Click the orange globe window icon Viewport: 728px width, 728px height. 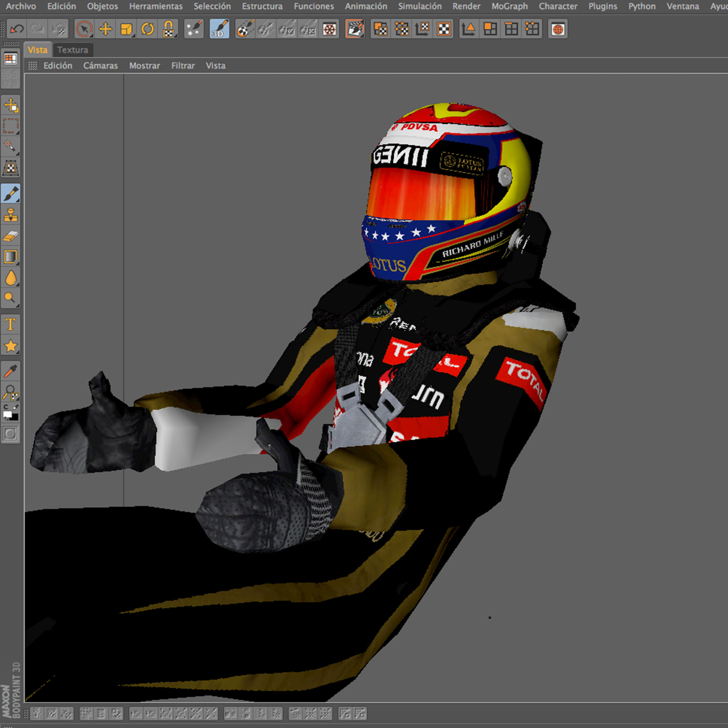pos(558,29)
